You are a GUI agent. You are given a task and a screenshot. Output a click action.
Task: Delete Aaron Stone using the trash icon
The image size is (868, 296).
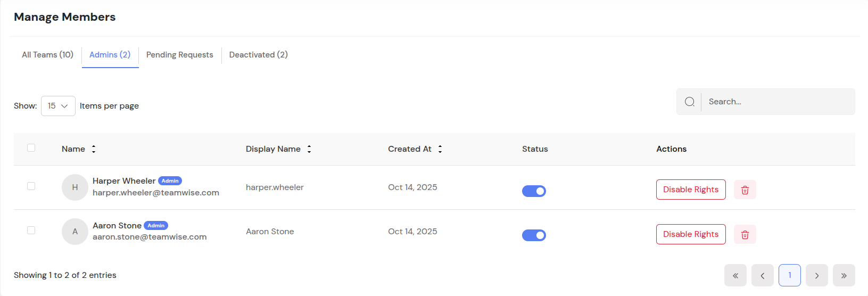[x=745, y=234]
